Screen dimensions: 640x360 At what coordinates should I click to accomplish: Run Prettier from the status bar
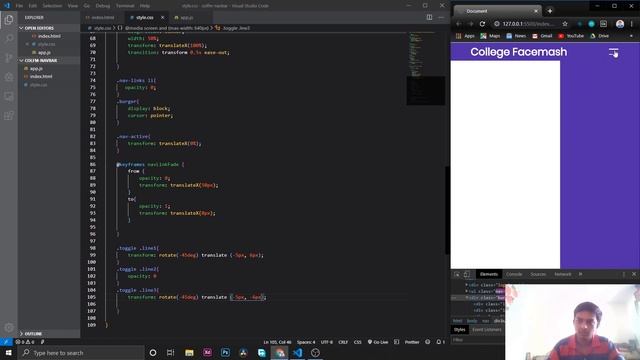tap(412, 342)
